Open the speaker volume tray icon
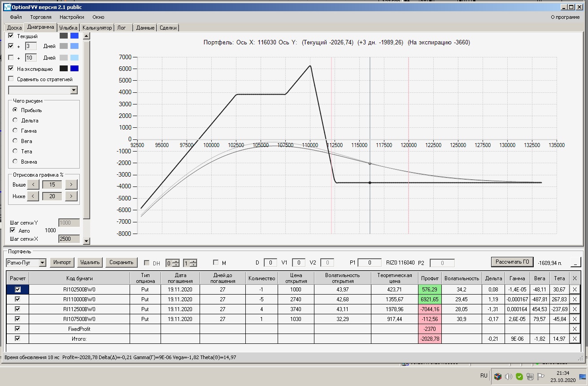This screenshot has height=386, width=588. pos(509,376)
